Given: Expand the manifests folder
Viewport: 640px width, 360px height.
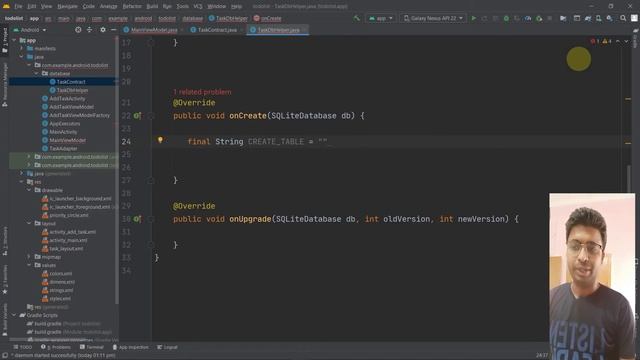Looking at the screenshot, I should click(22, 49).
